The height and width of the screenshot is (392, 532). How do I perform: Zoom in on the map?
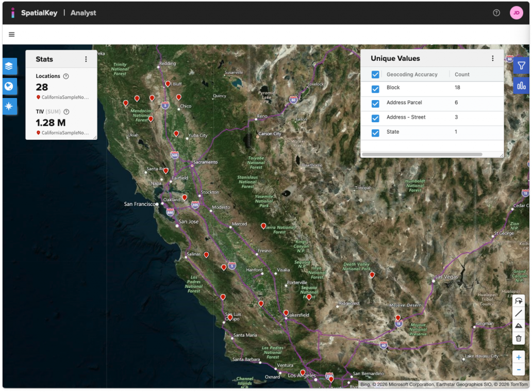519,357
